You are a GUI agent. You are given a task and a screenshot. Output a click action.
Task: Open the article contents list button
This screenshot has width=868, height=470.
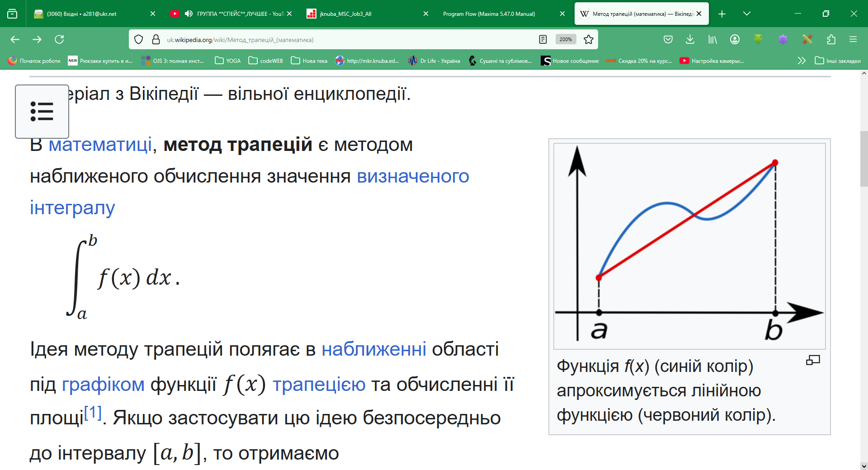point(42,112)
